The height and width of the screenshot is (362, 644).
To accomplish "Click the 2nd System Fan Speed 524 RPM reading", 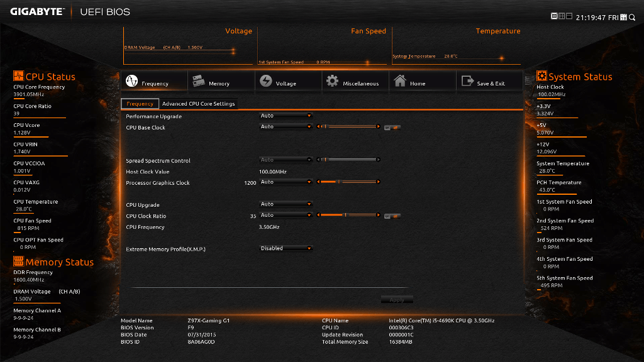I will [552, 228].
